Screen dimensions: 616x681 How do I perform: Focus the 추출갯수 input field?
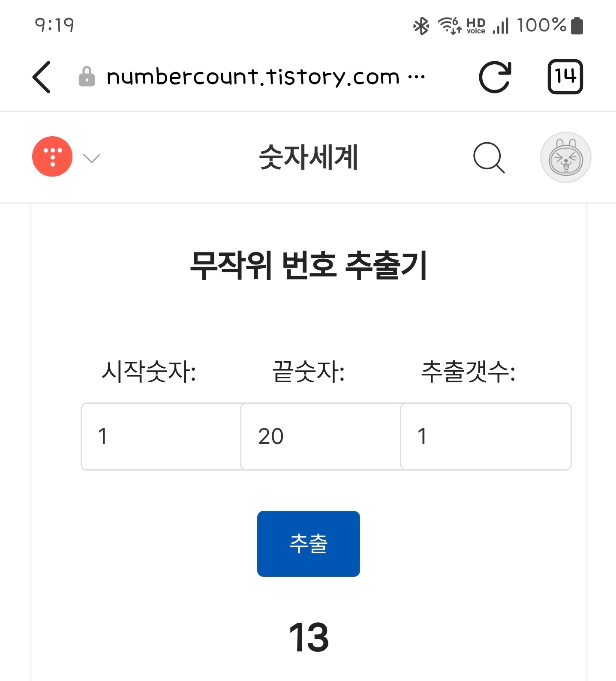[x=485, y=436]
